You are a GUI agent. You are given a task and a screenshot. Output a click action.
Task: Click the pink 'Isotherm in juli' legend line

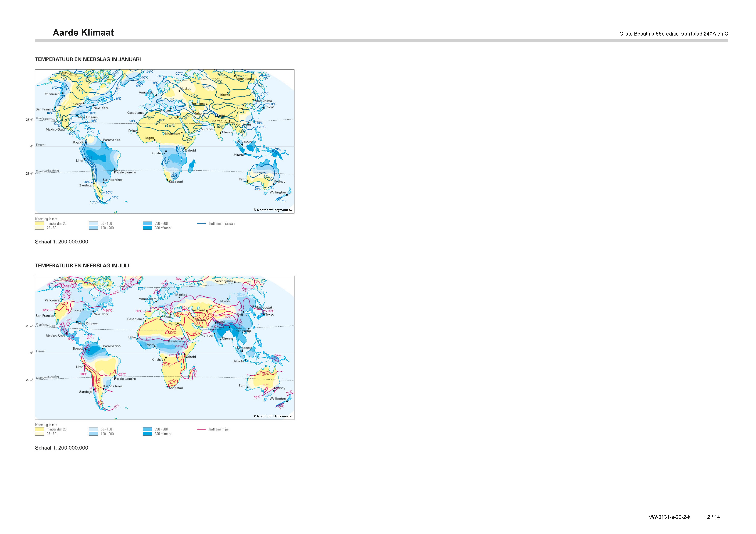pos(202,429)
